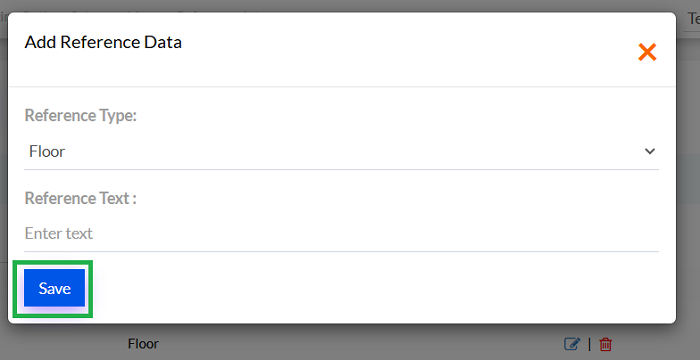Close the Add Reference Data dialog

(647, 52)
